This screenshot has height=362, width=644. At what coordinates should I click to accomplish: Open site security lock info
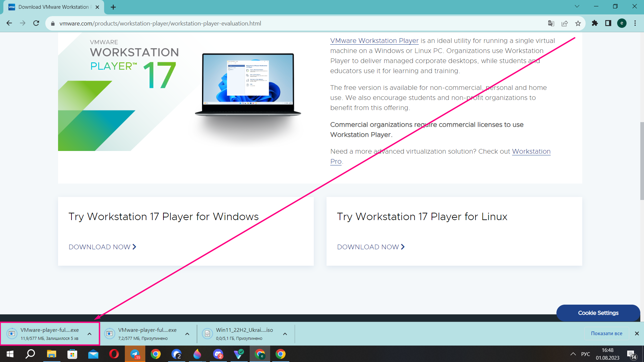click(x=53, y=23)
